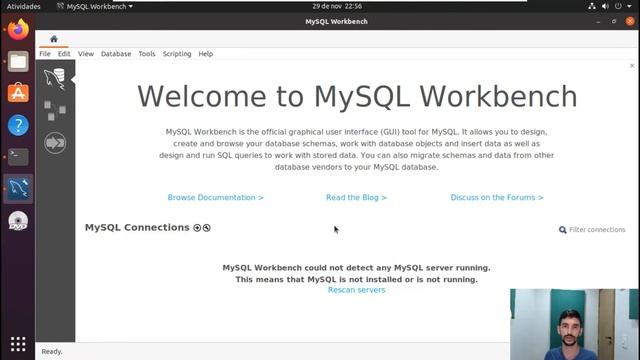This screenshot has width=640, height=360.
Task: Open the MySQL connections sidebar view
Action: click(x=55, y=78)
